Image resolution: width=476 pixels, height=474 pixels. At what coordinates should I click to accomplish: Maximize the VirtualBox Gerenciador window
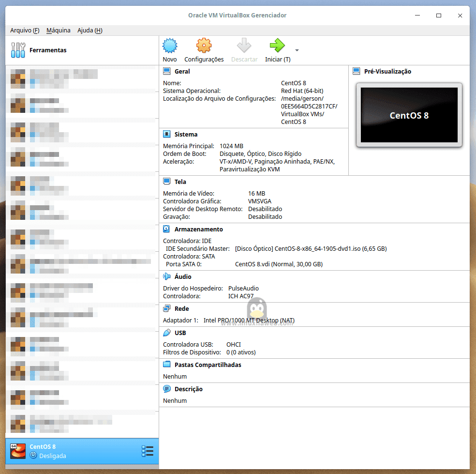click(439, 15)
